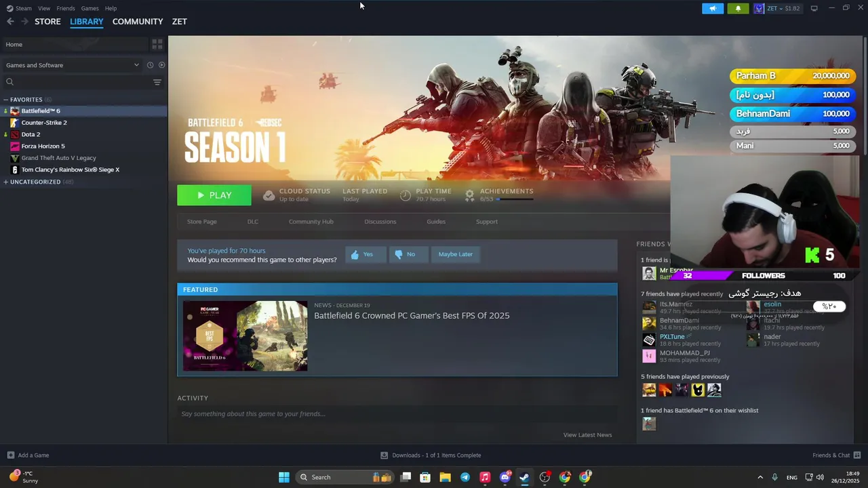Select Rainbow Six Siege X icon
This screenshot has height=488, width=868.
[15, 169]
